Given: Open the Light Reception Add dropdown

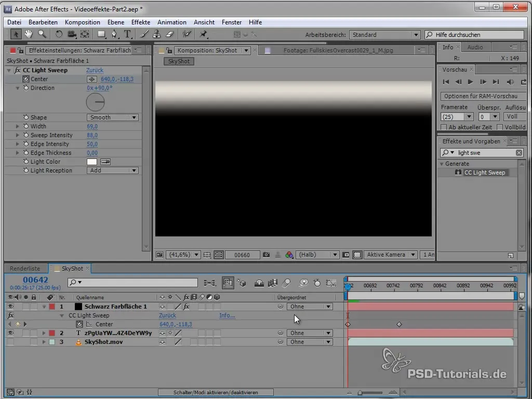Looking at the screenshot, I should (x=112, y=170).
